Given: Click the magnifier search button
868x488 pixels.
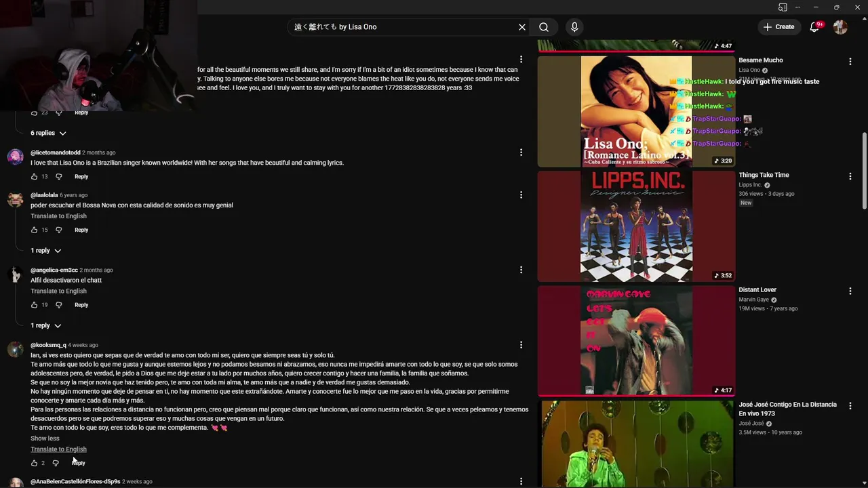Looking at the screenshot, I should (x=544, y=27).
